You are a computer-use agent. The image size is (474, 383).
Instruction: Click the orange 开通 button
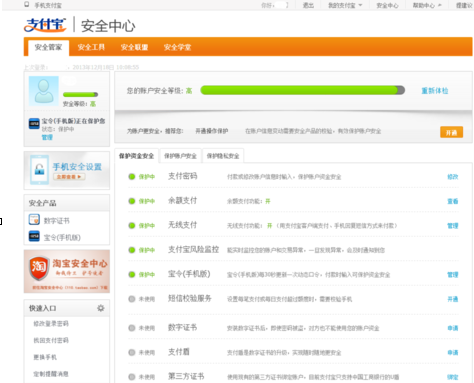(451, 132)
